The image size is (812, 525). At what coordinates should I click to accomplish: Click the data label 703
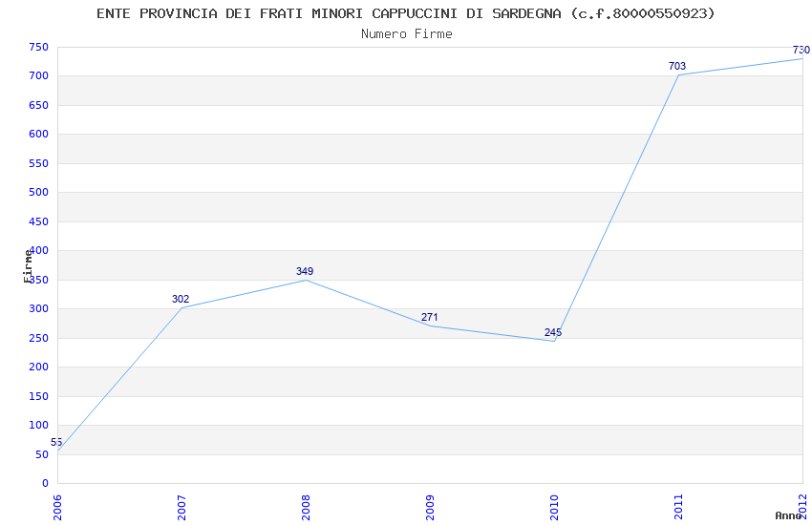(x=677, y=66)
